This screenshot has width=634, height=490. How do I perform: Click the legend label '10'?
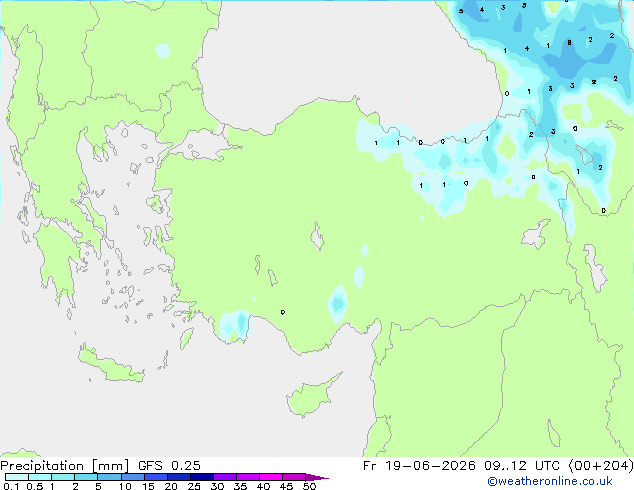(125, 486)
